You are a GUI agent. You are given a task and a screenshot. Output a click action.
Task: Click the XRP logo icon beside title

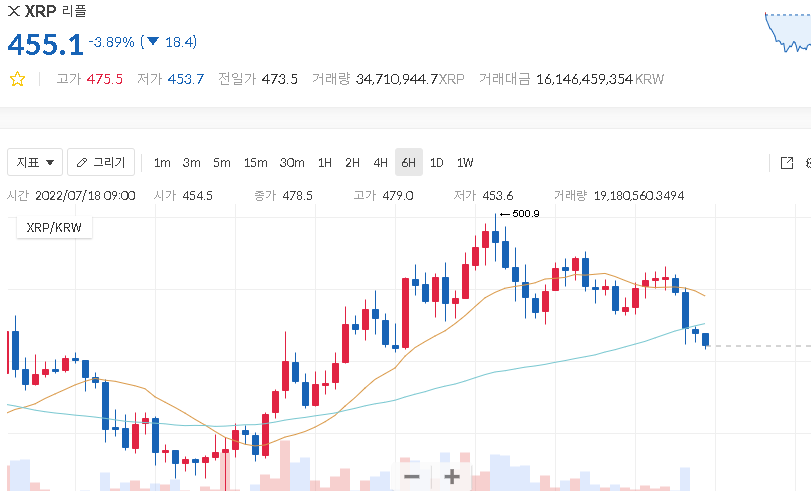coord(14,11)
